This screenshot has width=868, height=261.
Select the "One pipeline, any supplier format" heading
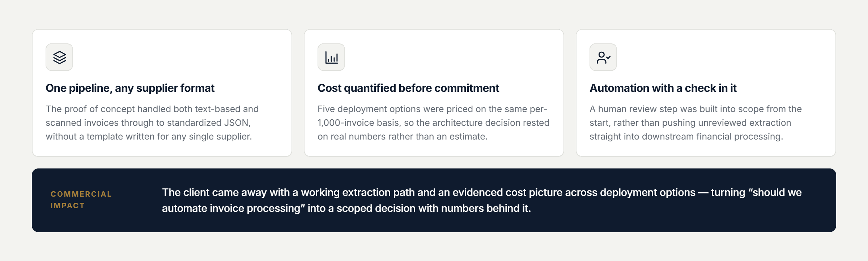click(130, 88)
